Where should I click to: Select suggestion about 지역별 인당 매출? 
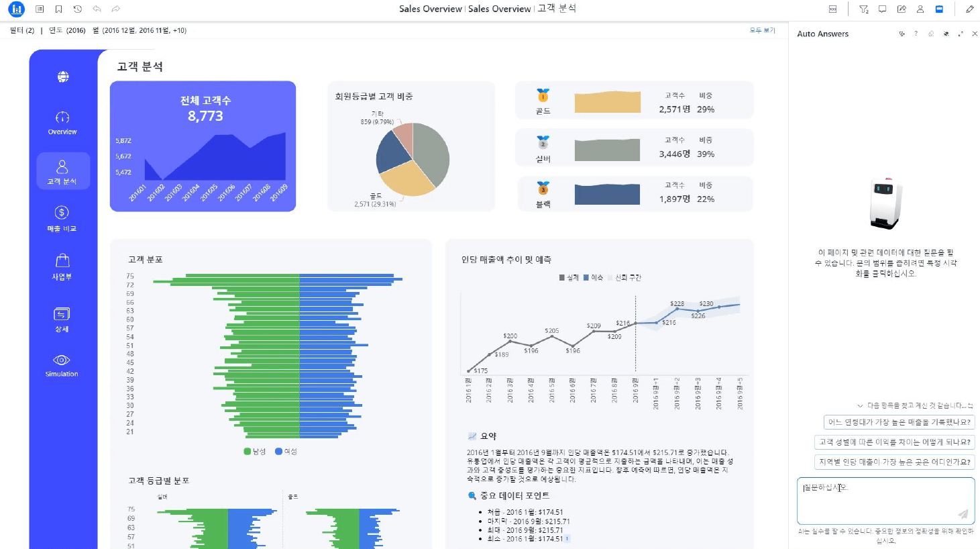point(894,462)
